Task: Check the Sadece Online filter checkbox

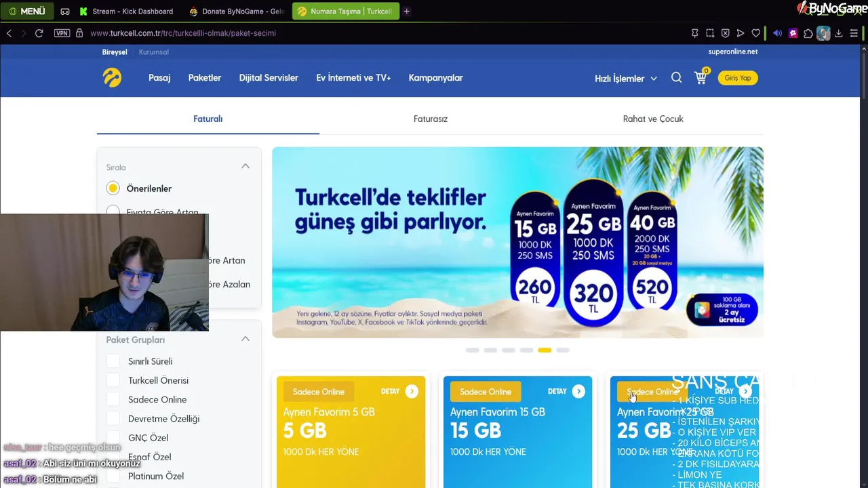Action: [113, 399]
